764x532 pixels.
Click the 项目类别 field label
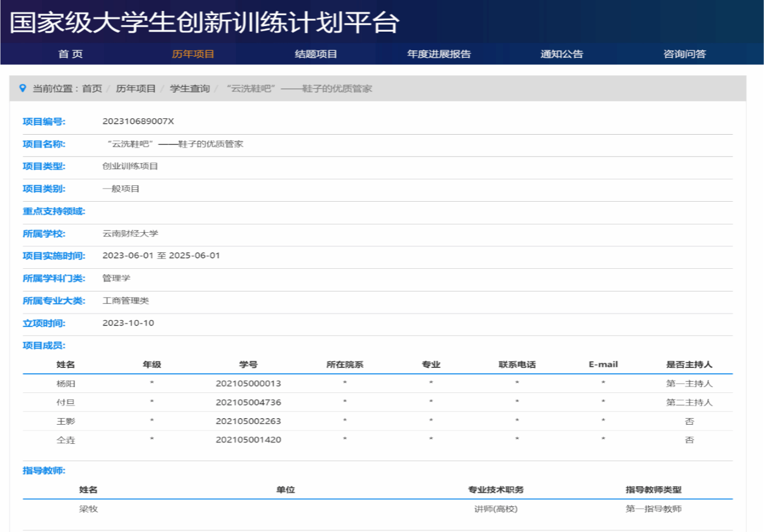(x=44, y=189)
